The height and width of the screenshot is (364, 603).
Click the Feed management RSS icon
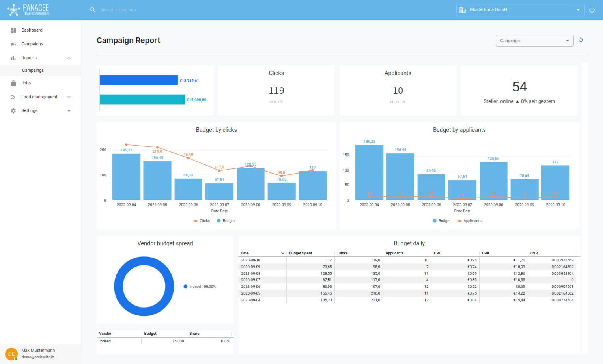click(x=13, y=97)
